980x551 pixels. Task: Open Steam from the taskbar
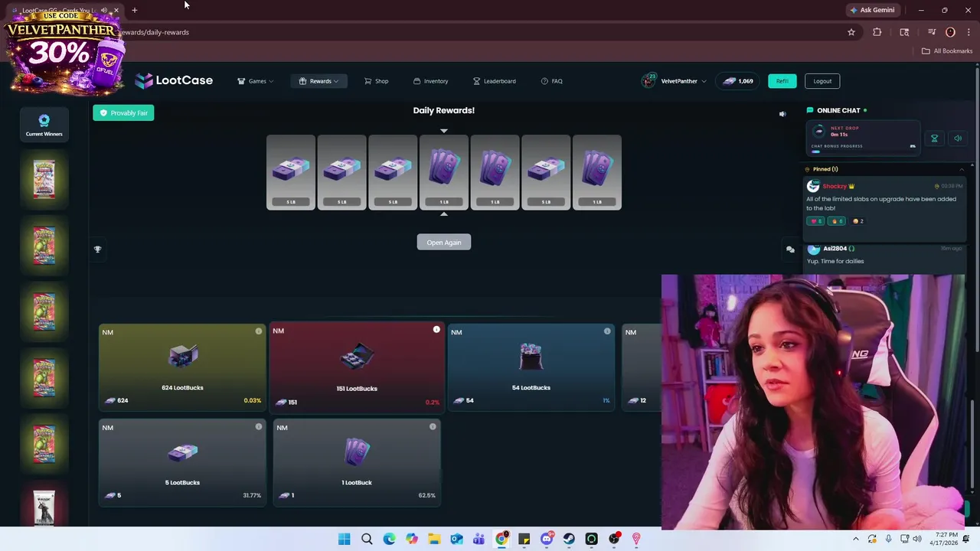(x=569, y=539)
